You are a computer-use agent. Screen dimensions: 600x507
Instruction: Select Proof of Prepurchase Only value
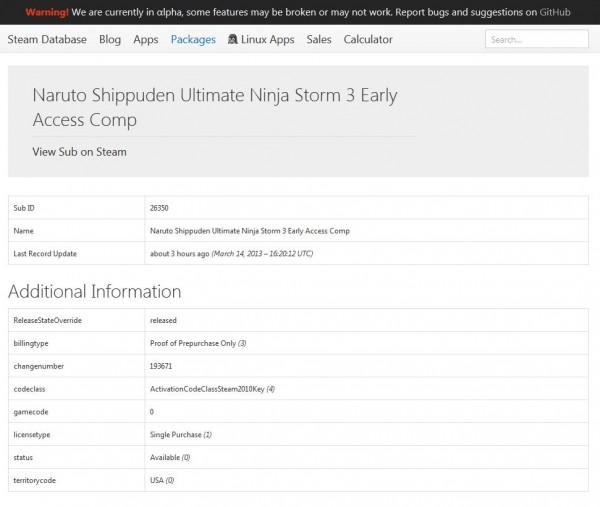pyautogui.click(x=198, y=343)
